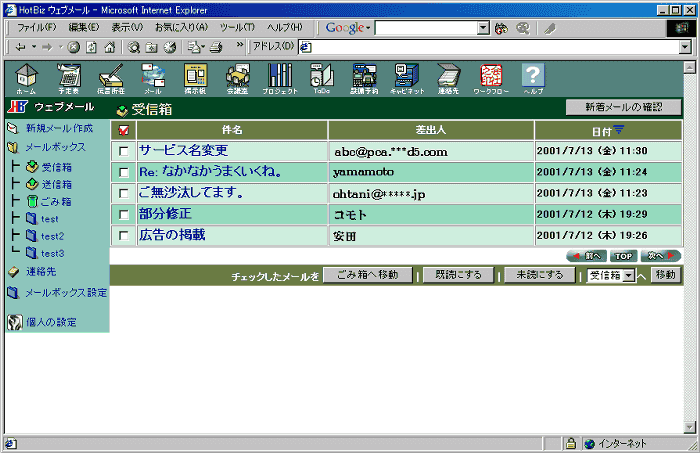Click the 新着メールの確認 button
The image size is (700, 453).
pyautogui.click(x=624, y=107)
